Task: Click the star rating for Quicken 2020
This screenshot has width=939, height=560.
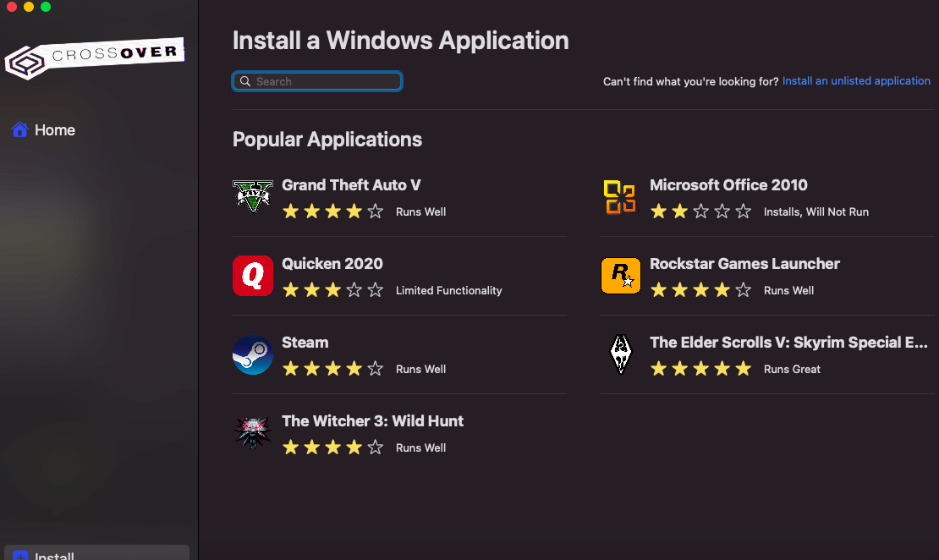Action: point(333,290)
